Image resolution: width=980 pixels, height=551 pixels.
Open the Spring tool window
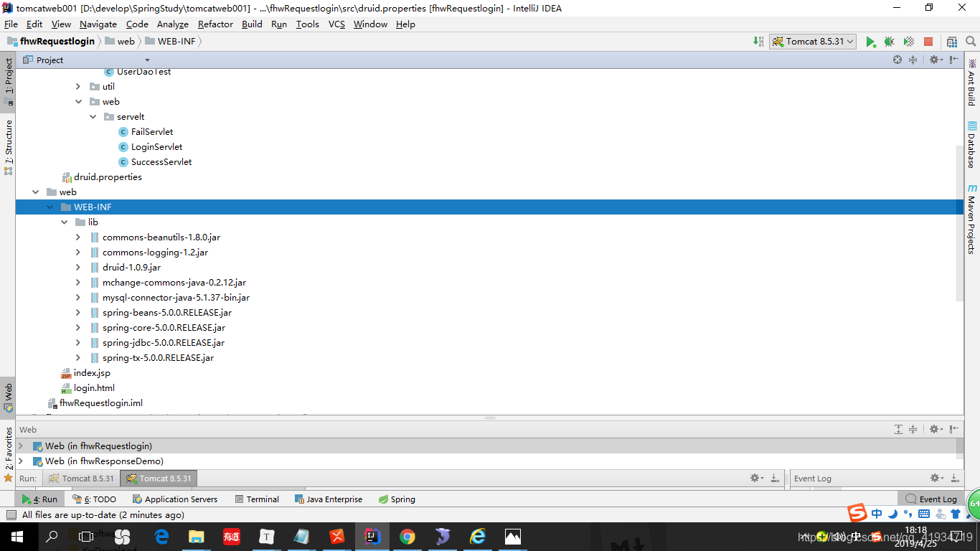(x=397, y=499)
